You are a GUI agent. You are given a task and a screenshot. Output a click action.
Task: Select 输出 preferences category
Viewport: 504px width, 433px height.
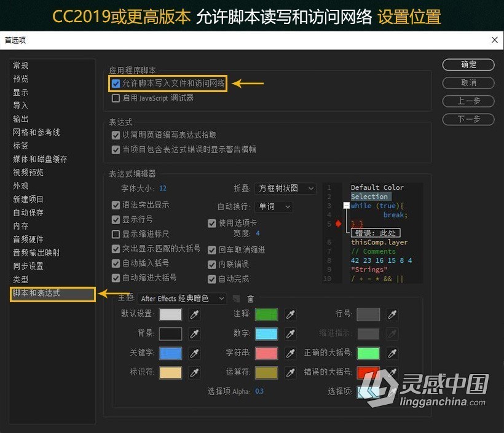21,119
